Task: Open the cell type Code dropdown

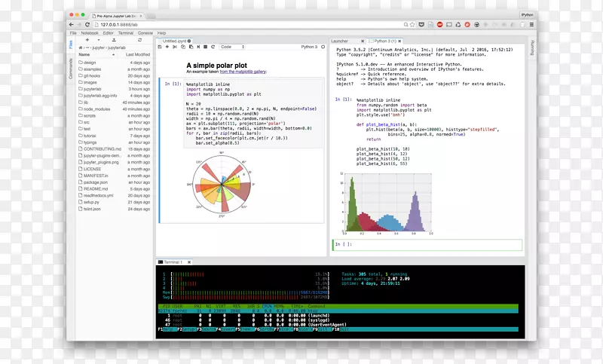Action: (232, 47)
